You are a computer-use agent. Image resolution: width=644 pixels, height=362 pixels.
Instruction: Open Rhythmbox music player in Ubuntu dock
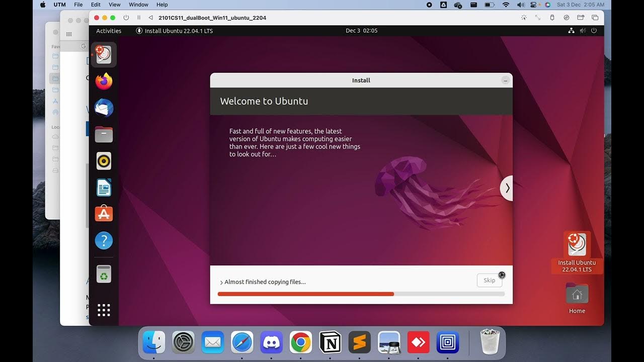tap(104, 161)
